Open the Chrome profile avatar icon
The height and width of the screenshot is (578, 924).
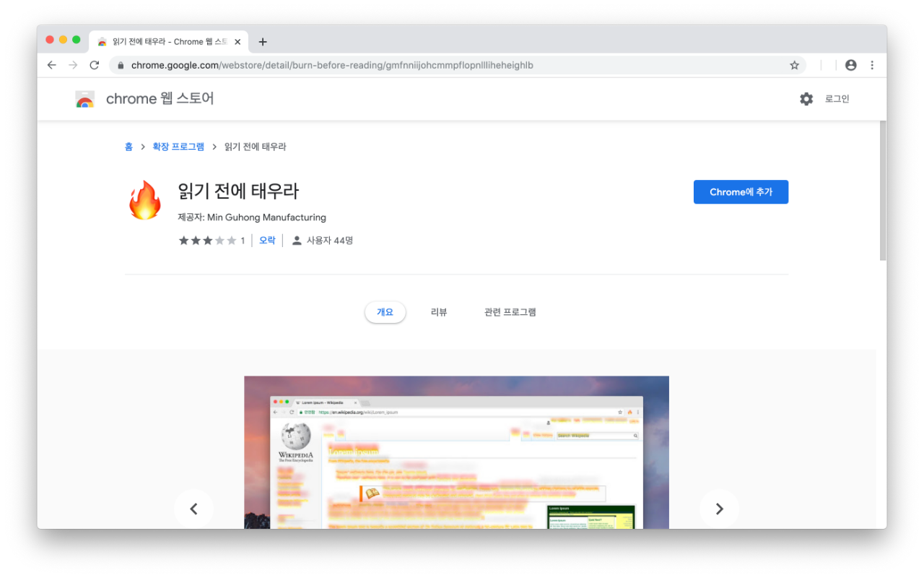850,65
